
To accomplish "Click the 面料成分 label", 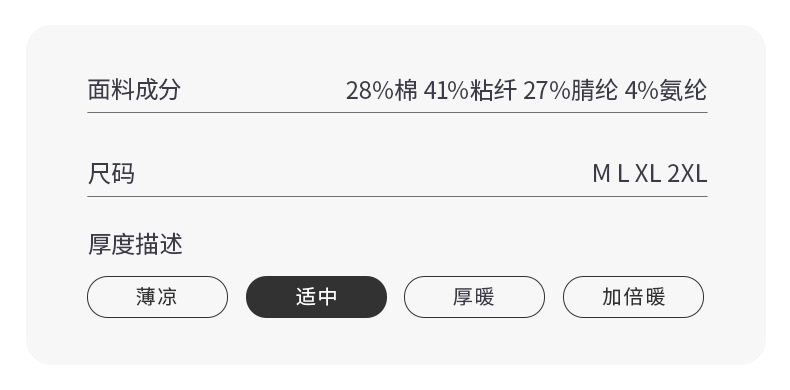I will coord(134,90).
